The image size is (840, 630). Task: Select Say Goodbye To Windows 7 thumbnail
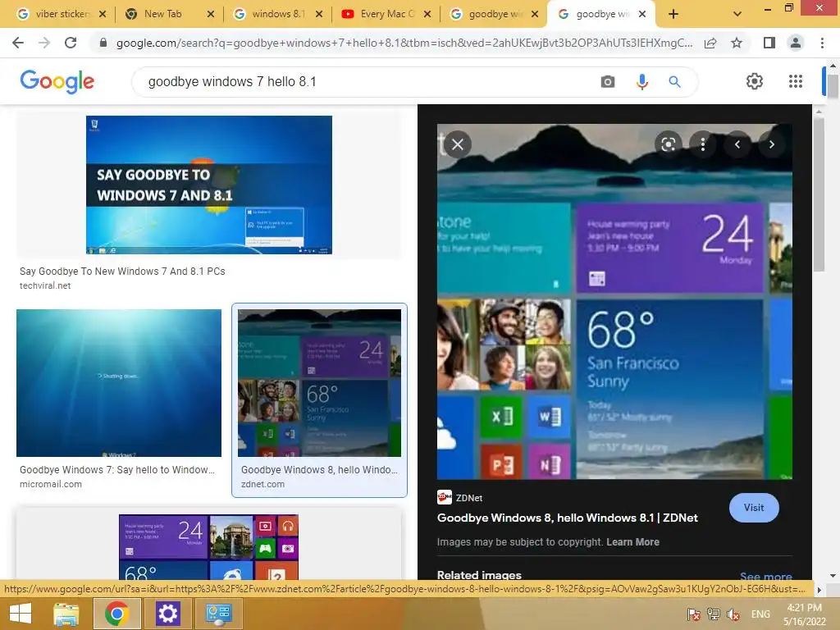click(x=209, y=185)
